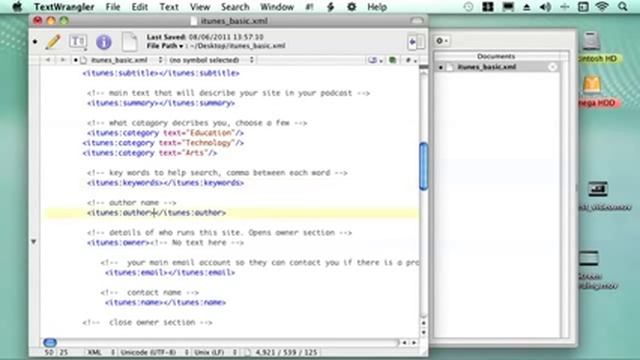This screenshot has height=360, width=640.
Task: Click the document statistics 4,921 / 539 / 125
Action: coord(286,352)
